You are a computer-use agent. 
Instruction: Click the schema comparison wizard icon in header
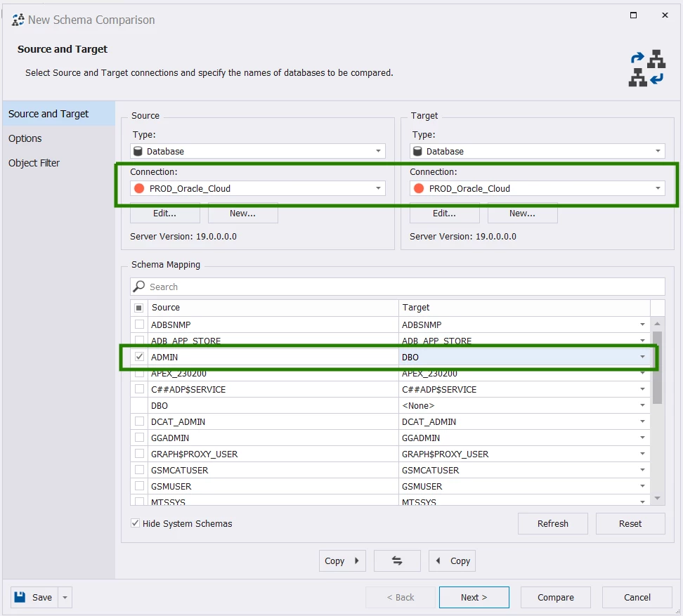pos(647,68)
